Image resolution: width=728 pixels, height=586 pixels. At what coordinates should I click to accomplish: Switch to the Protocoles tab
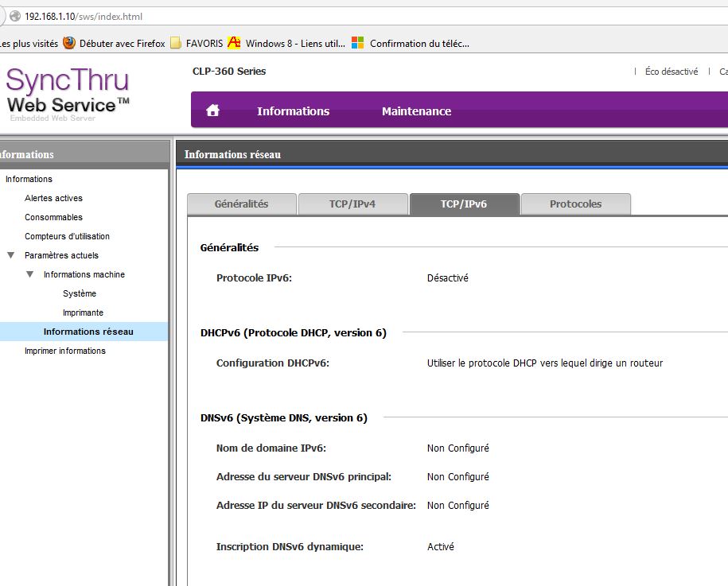tap(575, 204)
